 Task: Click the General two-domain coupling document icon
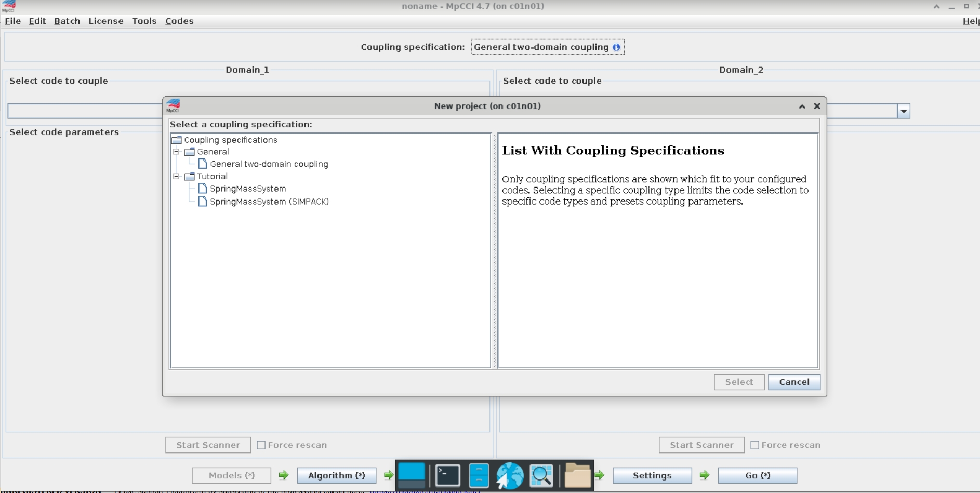203,164
